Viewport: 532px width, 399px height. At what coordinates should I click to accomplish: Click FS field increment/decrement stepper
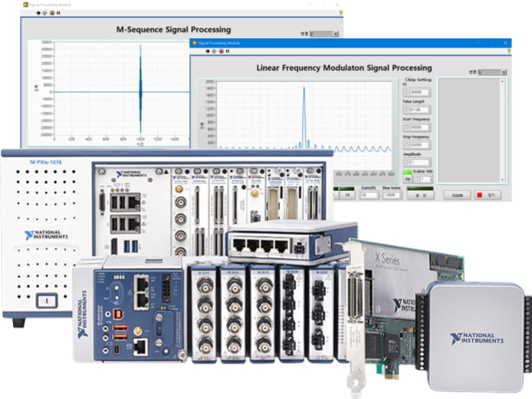[x=406, y=92]
